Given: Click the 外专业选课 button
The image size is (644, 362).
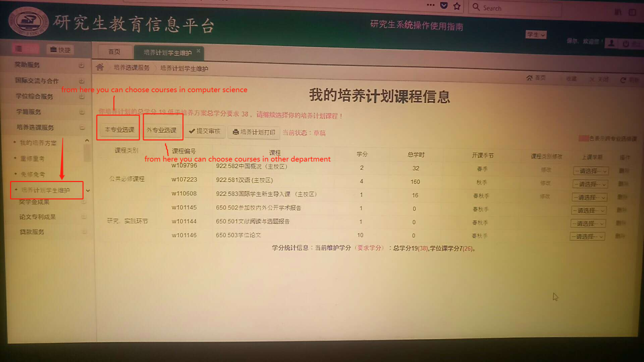Looking at the screenshot, I should (161, 130).
